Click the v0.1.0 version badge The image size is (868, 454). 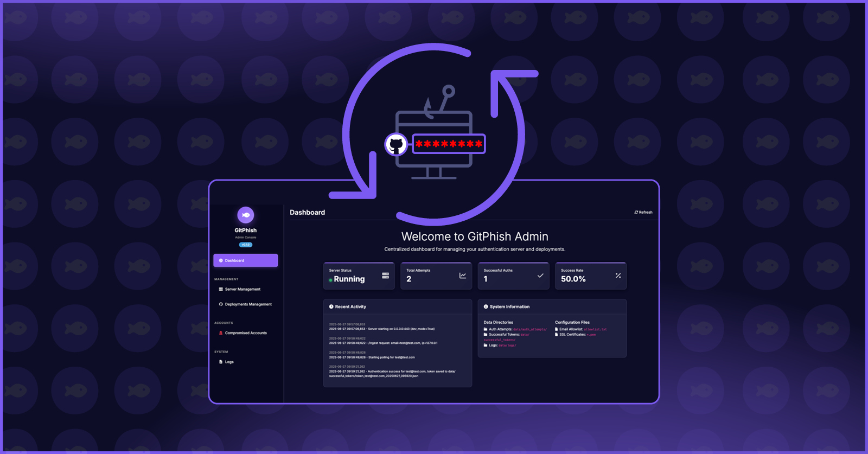[246, 245]
